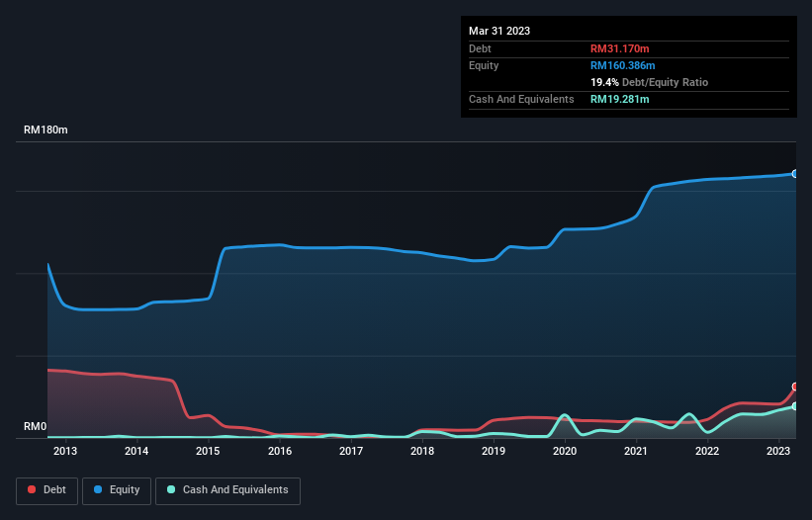Click the red Debt endpoint marker
This screenshot has width=812, height=520.
coord(795,387)
